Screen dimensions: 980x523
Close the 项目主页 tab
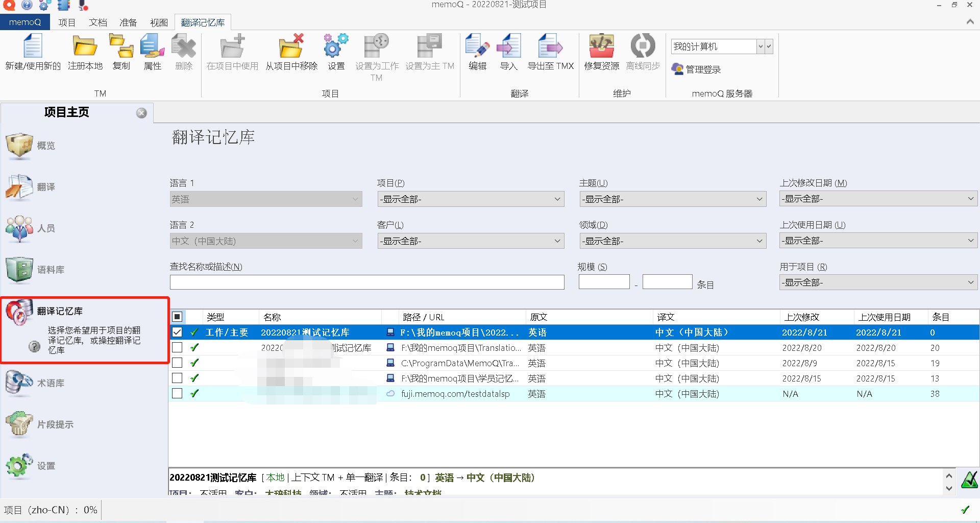pos(141,113)
